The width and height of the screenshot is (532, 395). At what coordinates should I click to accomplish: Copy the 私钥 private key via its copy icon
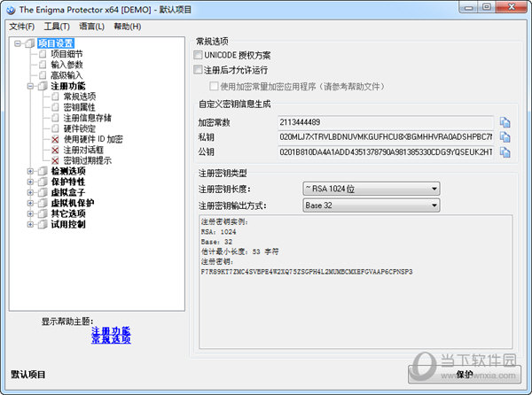point(505,137)
